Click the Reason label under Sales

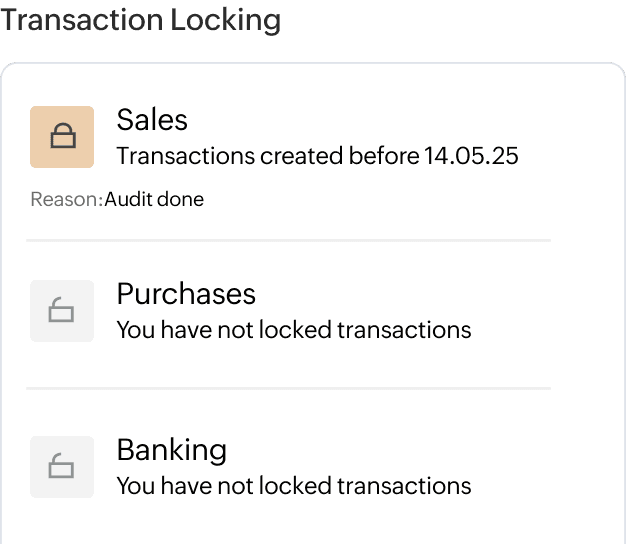point(66,199)
